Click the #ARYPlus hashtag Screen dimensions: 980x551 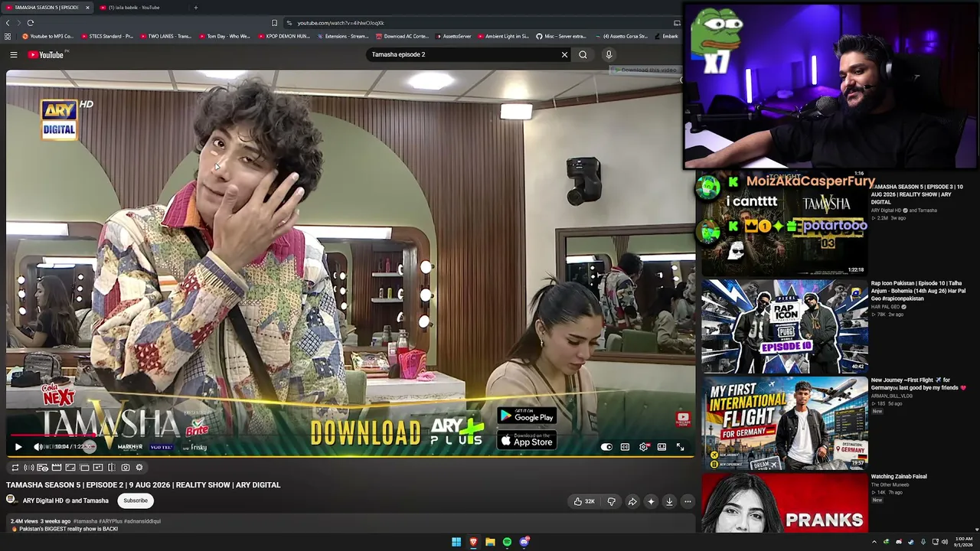(110, 521)
